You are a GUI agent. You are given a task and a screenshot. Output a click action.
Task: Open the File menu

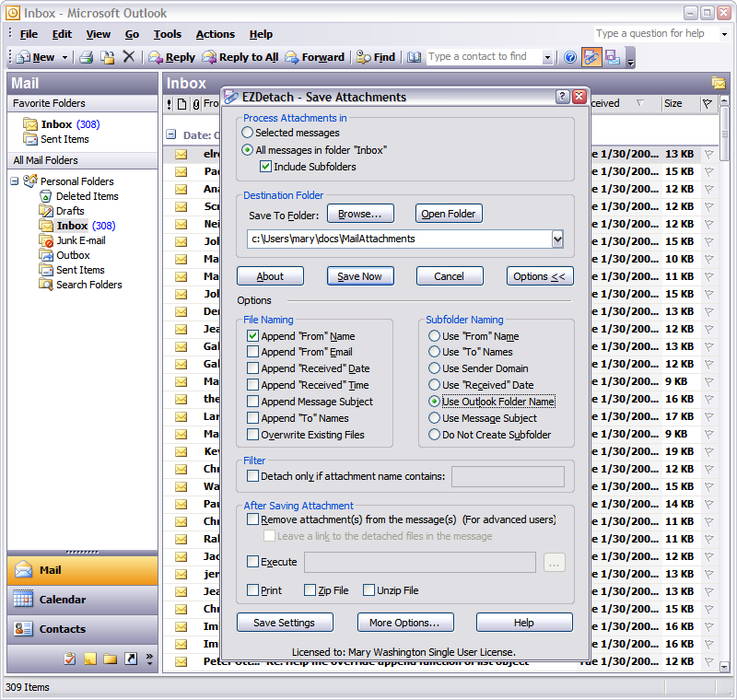[x=29, y=34]
